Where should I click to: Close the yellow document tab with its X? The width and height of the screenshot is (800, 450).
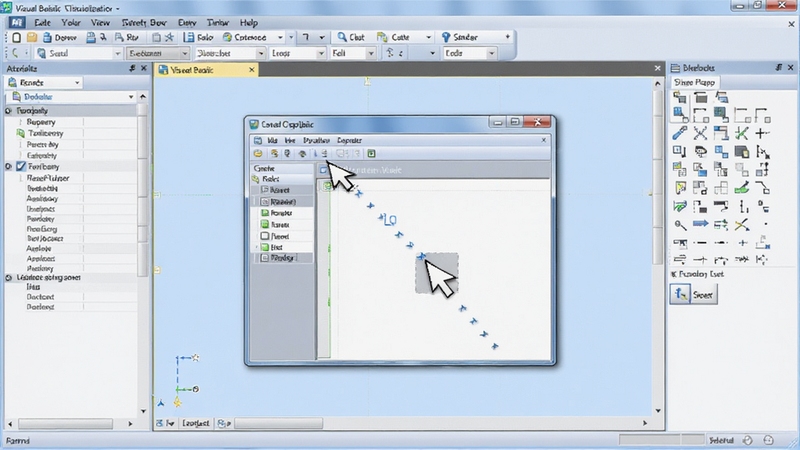(x=252, y=70)
